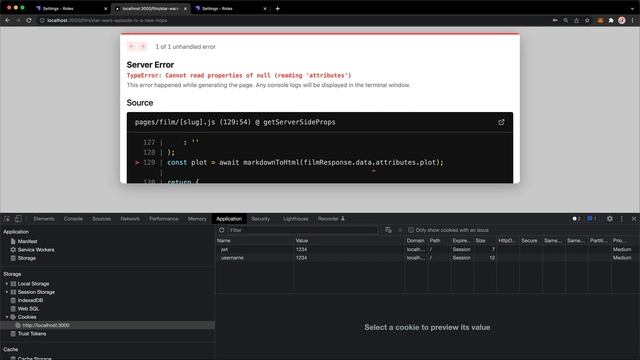The height and width of the screenshot is (360, 640).
Task: Open the Network tab
Action: tap(130, 219)
